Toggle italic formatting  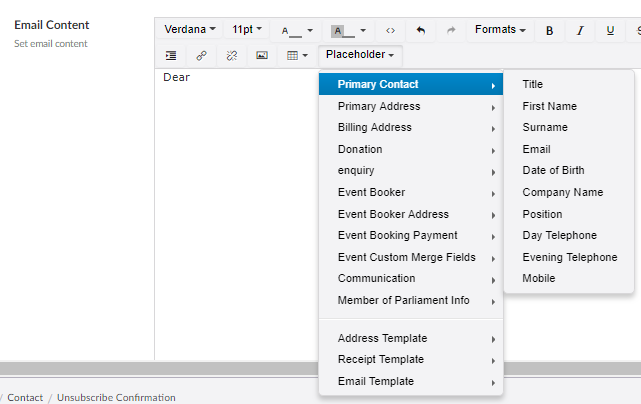(x=579, y=30)
